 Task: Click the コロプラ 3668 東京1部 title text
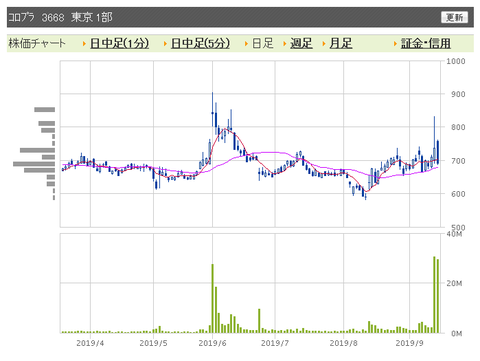(60, 17)
